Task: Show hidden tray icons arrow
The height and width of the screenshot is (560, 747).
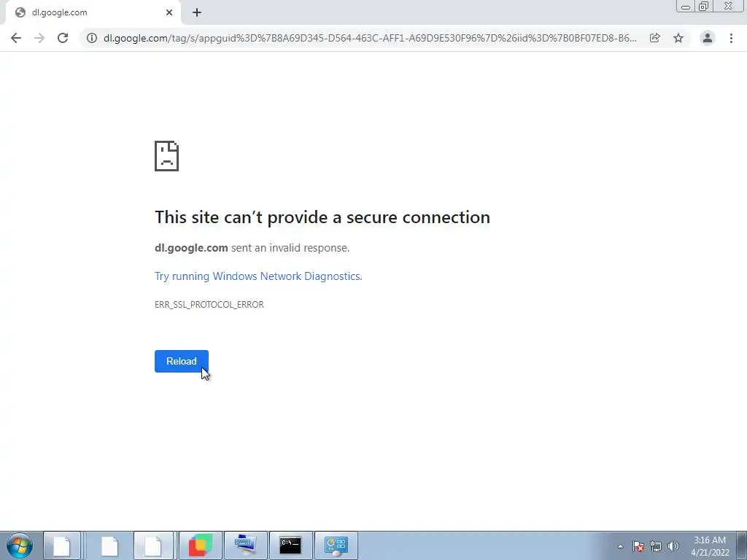Action: click(x=620, y=546)
